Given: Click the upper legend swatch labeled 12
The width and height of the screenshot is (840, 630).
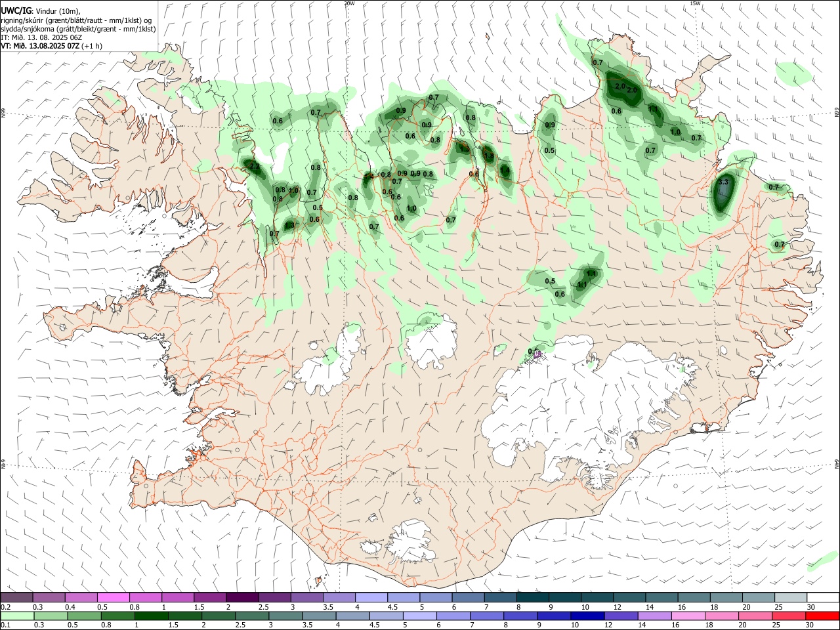Looking at the screenshot, I should (x=629, y=598).
